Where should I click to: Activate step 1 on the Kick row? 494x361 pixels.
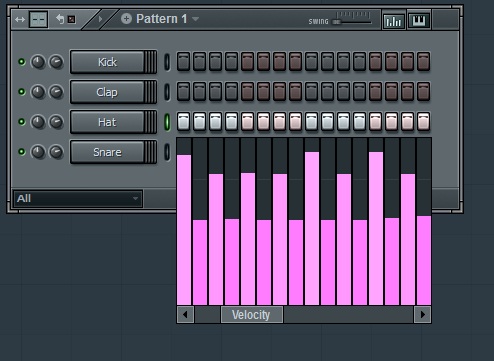tap(183, 62)
